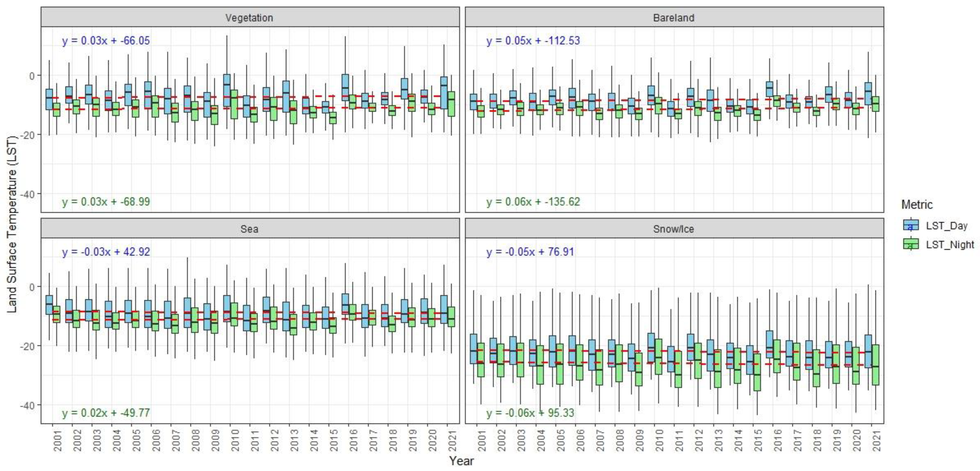Click the Metric legend title
980x471 pixels.
point(917,205)
